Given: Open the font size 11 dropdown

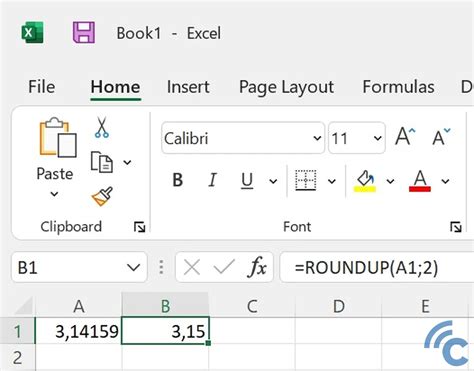Looking at the screenshot, I should (x=377, y=138).
